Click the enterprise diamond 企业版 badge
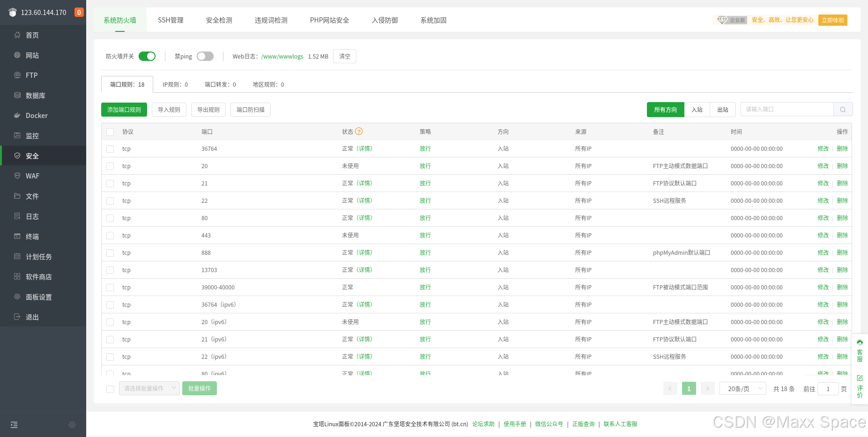Image resolution: width=868 pixels, height=437 pixels. pyautogui.click(x=732, y=20)
